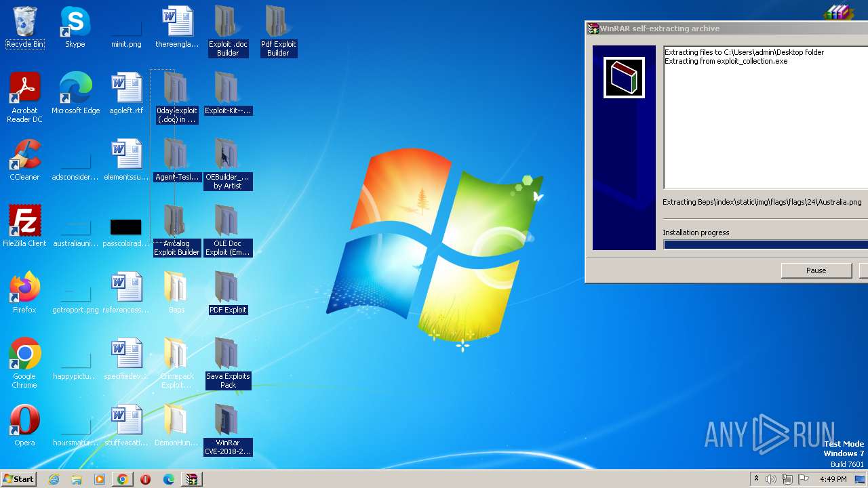
Task: Open Opera from the taskbar
Action: pos(146,479)
